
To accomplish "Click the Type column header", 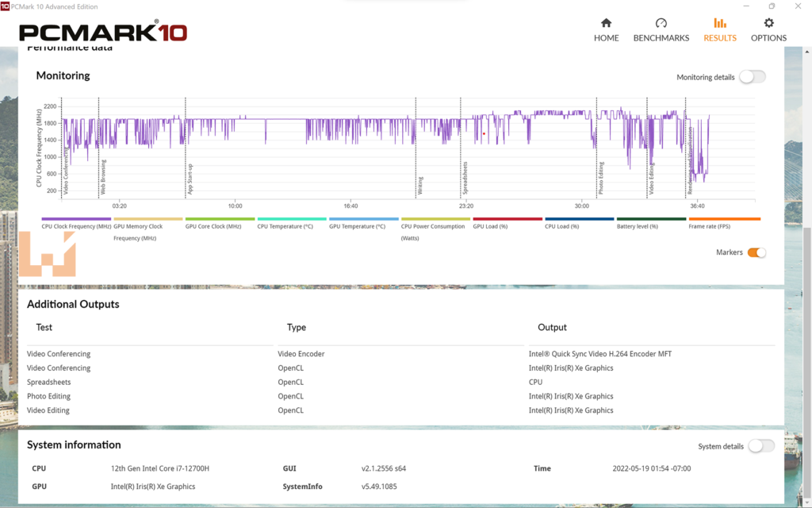I will 297,327.
